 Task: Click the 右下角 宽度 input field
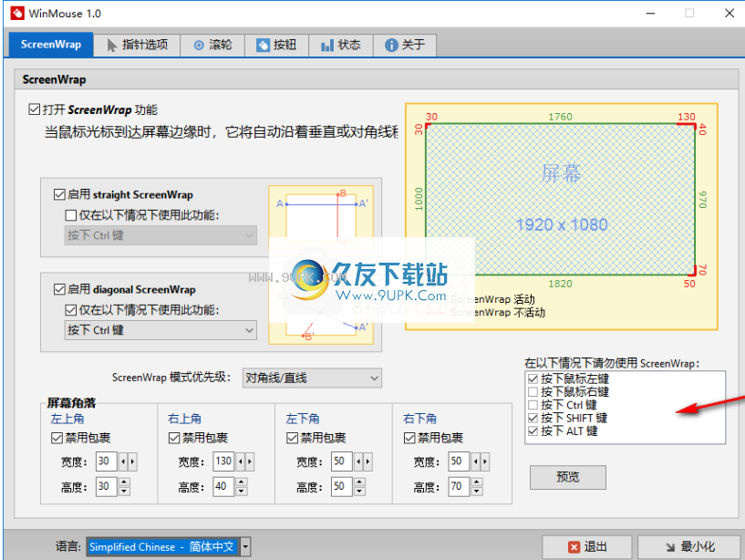[x=459, y=461]
